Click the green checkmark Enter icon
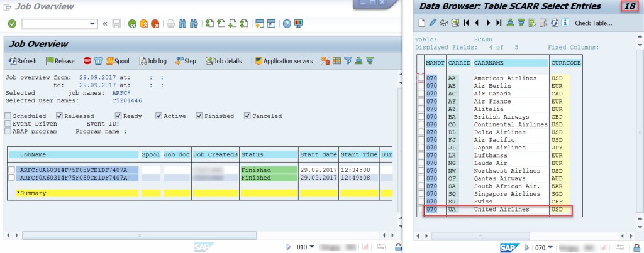 (12, 24)
